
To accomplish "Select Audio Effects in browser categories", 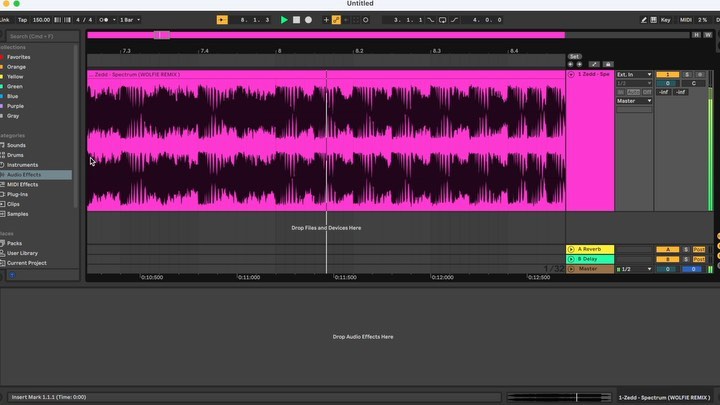I will pyautogui.click(x=25, y=175).
